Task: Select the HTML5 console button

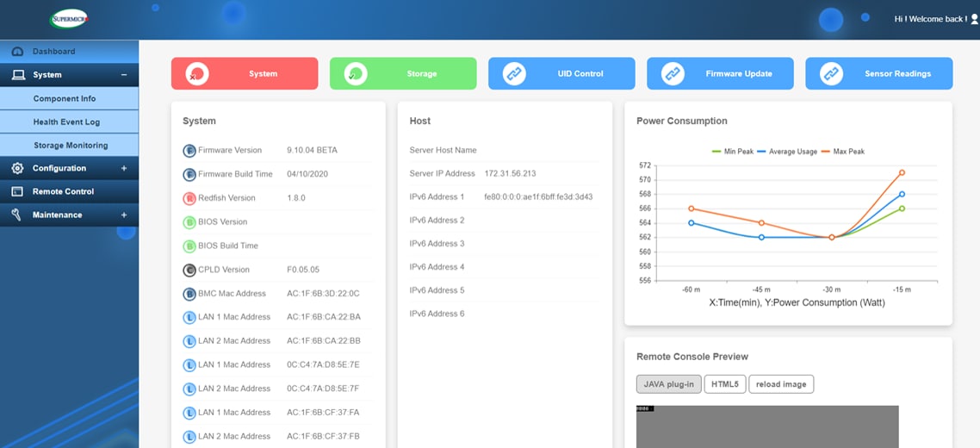Action: (x=725, y=384)
